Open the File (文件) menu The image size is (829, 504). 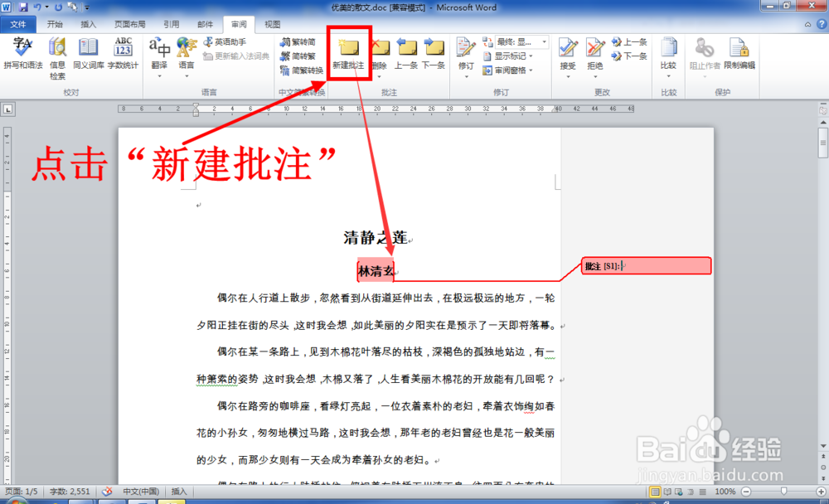[x=18, y=24]
